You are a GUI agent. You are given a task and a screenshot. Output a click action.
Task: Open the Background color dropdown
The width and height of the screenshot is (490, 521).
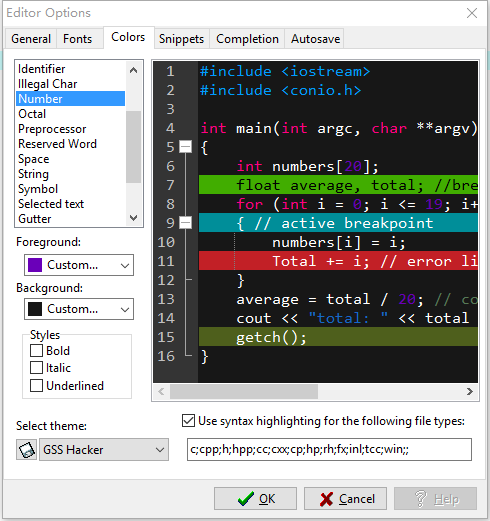pyautogui.click(x=79, y=309)
